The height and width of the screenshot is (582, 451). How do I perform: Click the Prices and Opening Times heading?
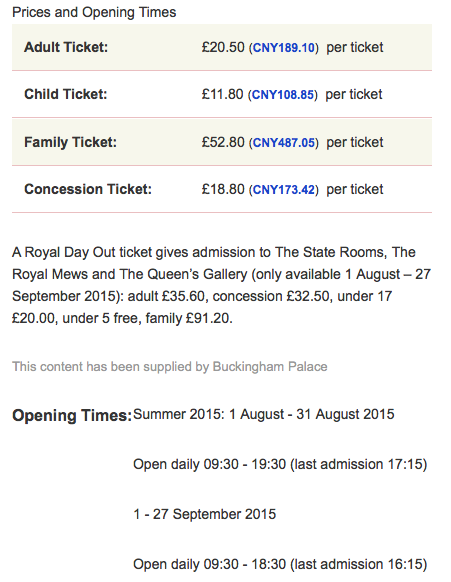click(94, 12)
